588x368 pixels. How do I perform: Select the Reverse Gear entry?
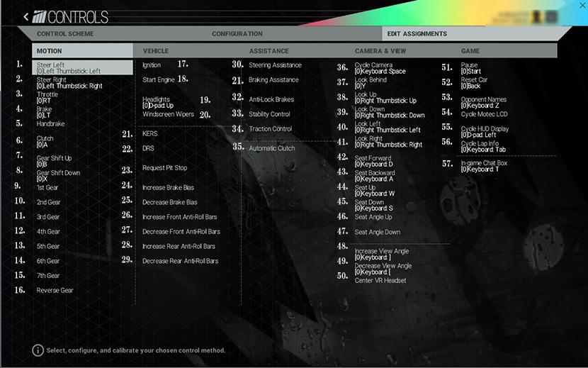[55, 290]
